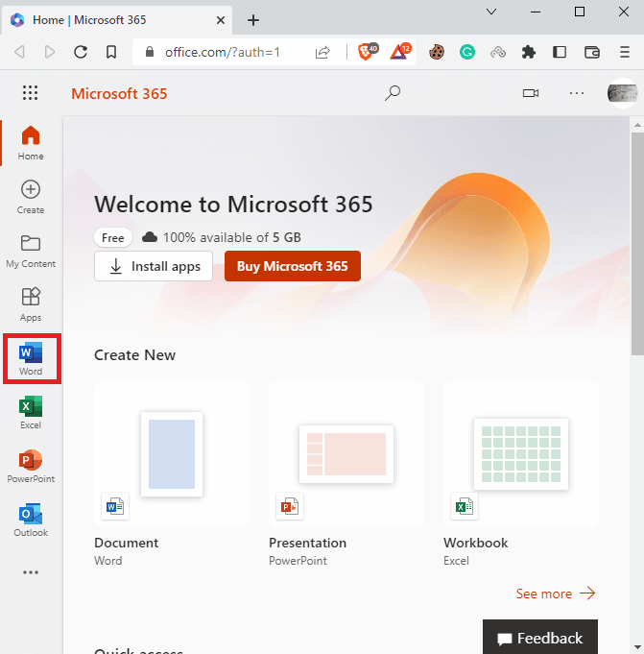
Task: Click Buy Microsoft 365 button
Action: click(293, 266)
